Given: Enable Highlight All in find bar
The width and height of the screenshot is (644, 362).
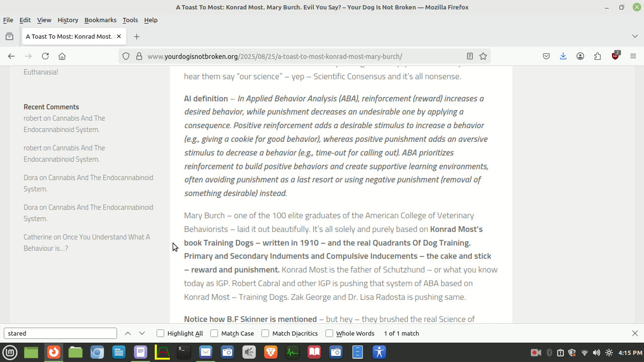Looking at the screenshot, I should click(180, 333).
